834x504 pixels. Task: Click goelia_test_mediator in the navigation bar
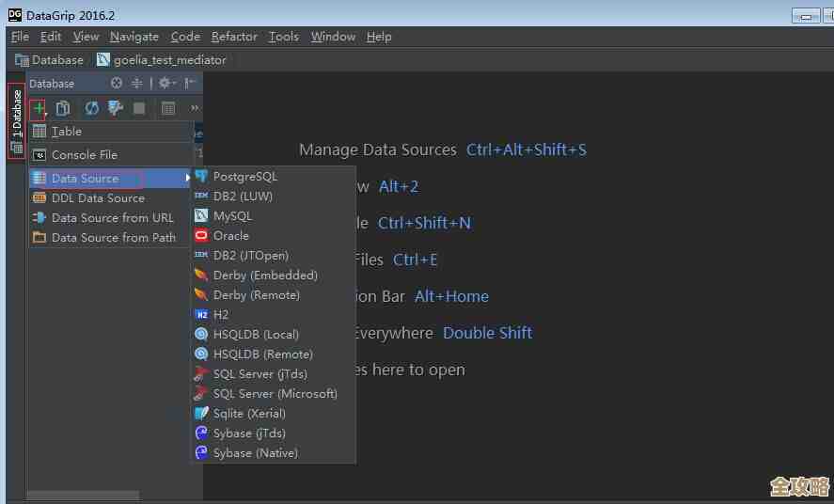[x=169, y=60]
